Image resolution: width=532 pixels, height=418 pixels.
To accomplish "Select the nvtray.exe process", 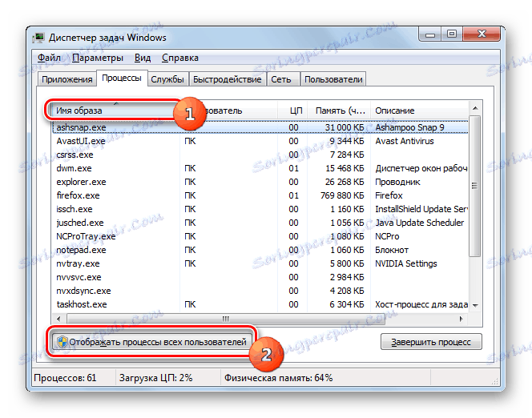I will pos(260,263).
